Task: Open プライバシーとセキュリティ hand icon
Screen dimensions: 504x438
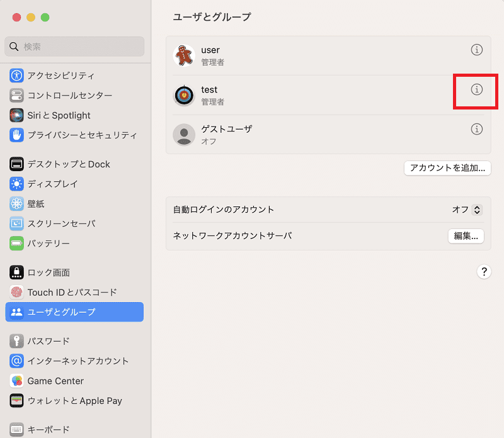Action: tap(16, 135)
